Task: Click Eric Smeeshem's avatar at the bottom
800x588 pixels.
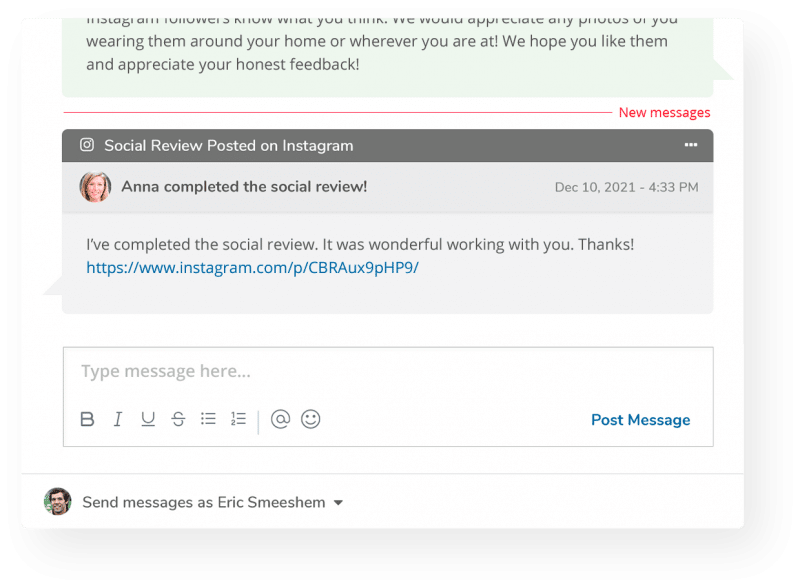Action: click(x=58, y=501)
